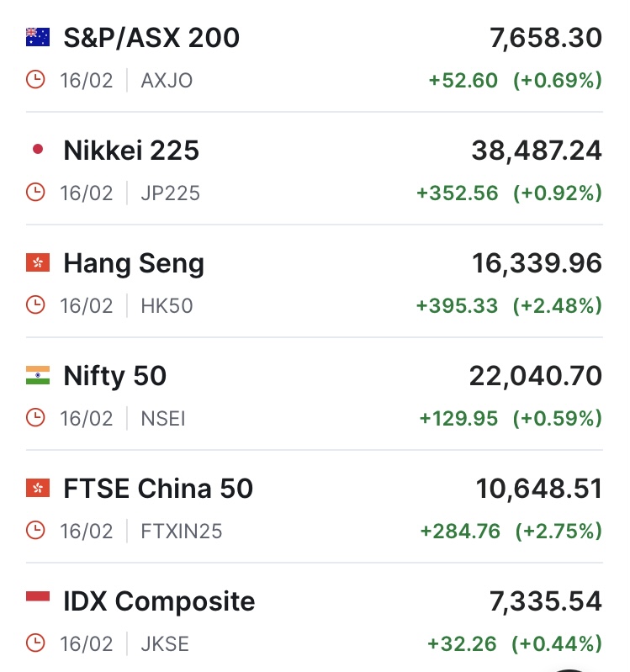Tap the clock icon under Hang Seng

tap(36, 305)
